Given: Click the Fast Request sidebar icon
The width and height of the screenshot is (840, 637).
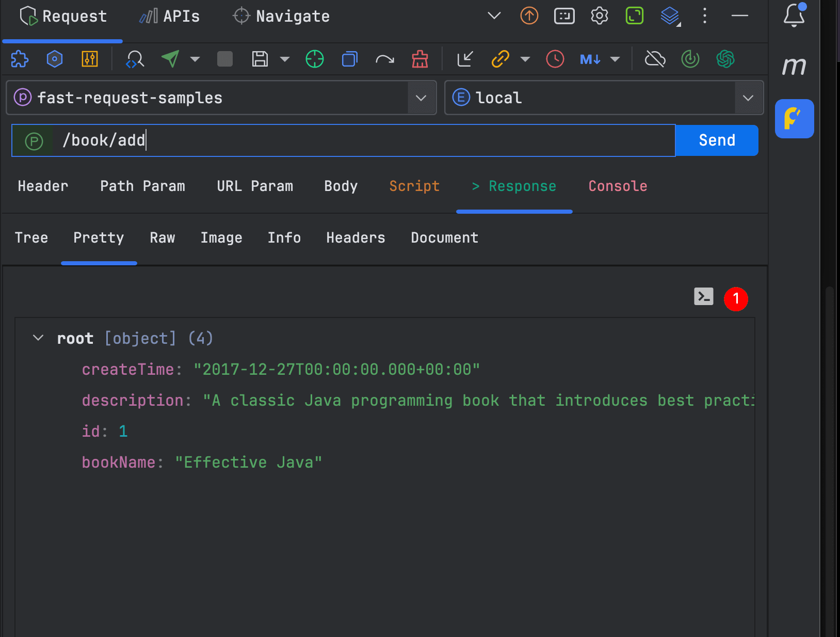Looking at the screenshot, I should tap(795, 119).
